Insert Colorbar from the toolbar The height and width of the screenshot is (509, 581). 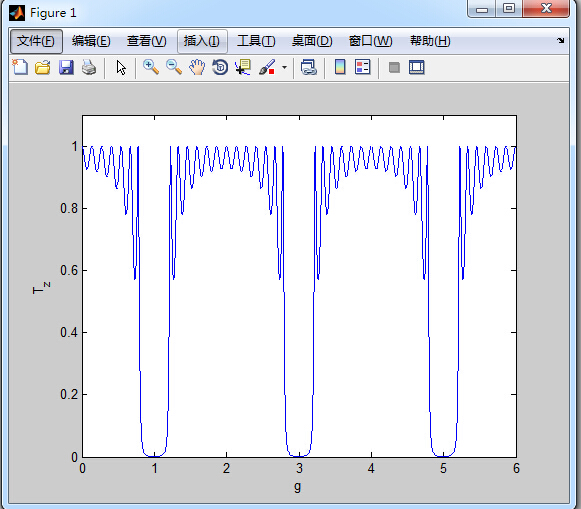click(340, 67)
